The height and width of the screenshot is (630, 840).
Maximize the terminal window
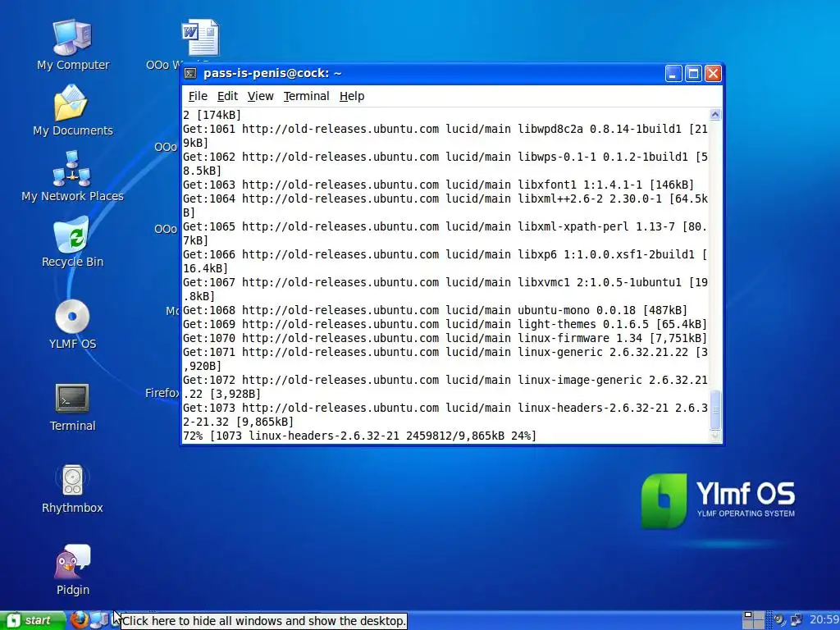(x=693, y=73)
